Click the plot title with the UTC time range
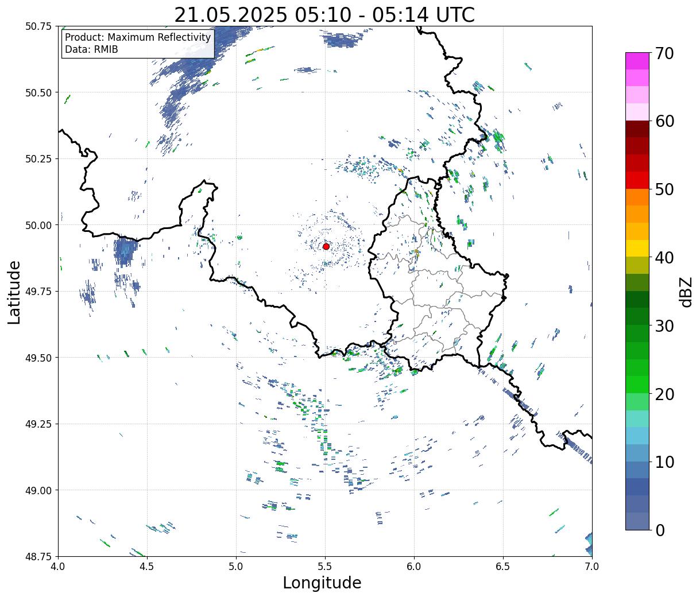This screenshot has height=597, width=700. point(324,15)
